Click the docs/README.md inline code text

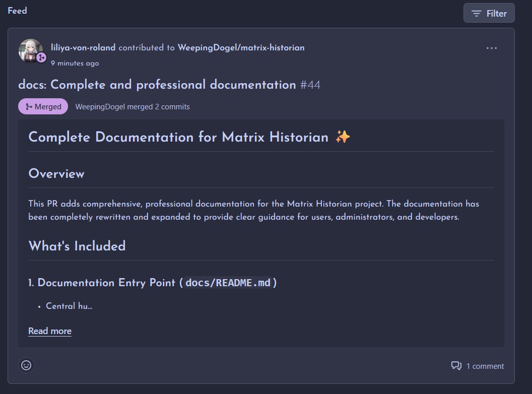click(228, 283)
